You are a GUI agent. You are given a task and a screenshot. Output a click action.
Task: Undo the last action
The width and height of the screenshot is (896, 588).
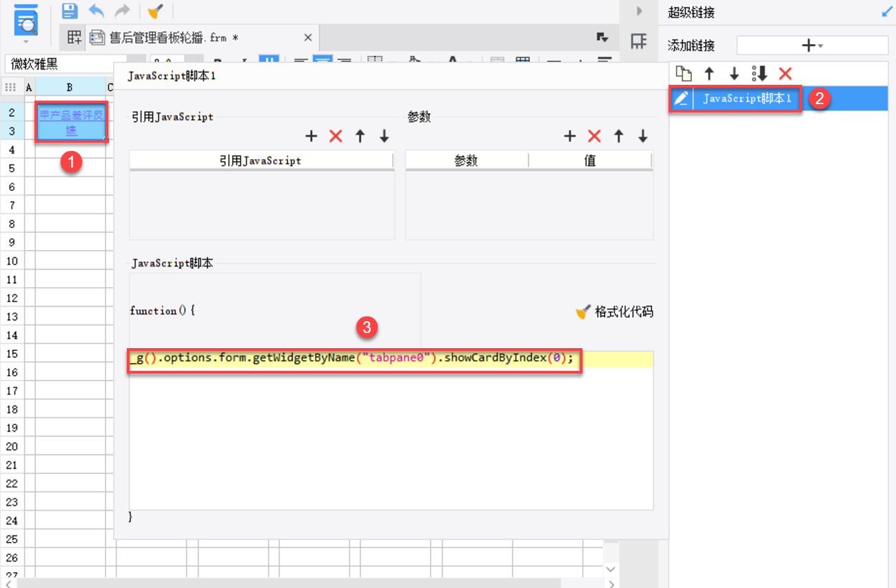96,11
